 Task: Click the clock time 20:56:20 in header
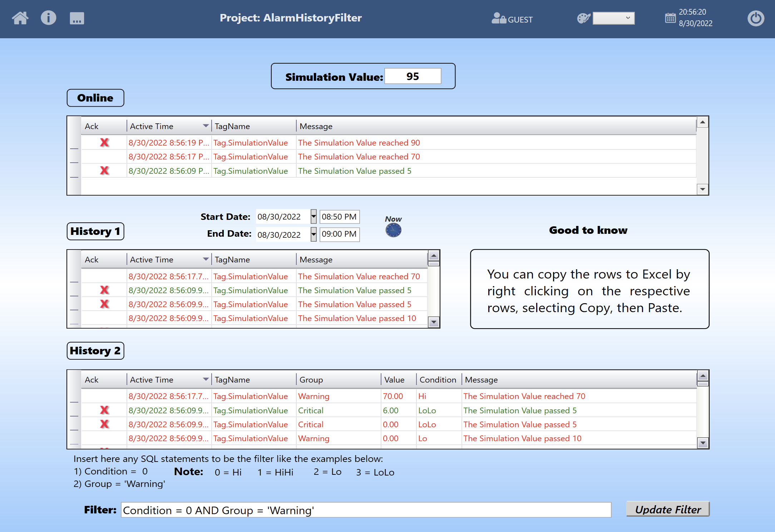(x=692, y=12)
